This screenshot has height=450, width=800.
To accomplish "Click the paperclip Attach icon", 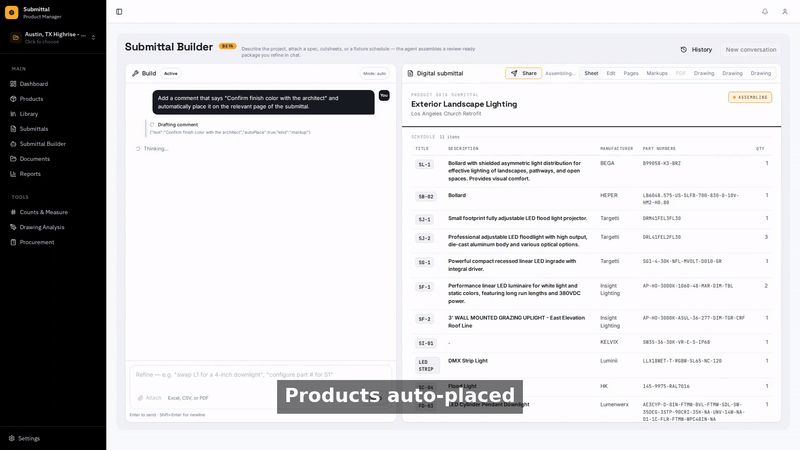I will click(140, 398).
